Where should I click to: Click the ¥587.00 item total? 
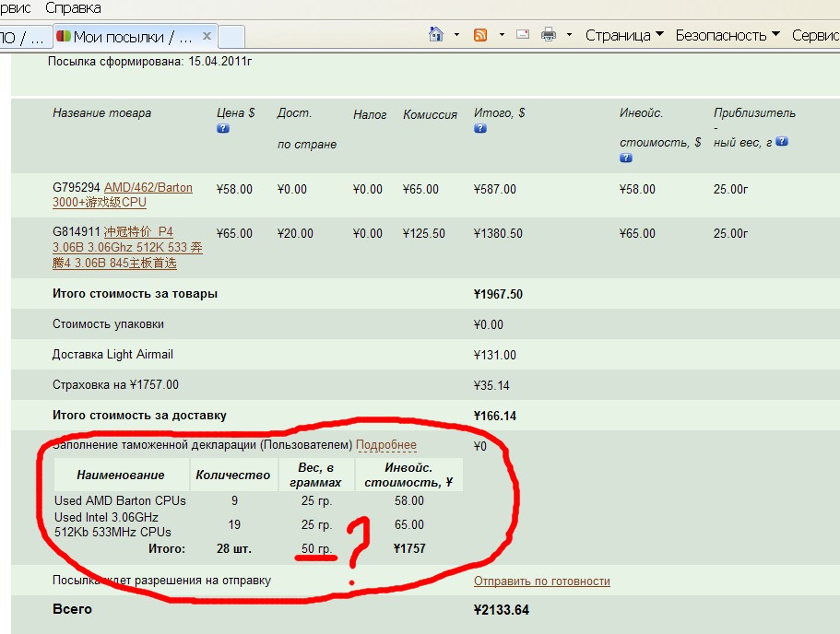[494, 190]
